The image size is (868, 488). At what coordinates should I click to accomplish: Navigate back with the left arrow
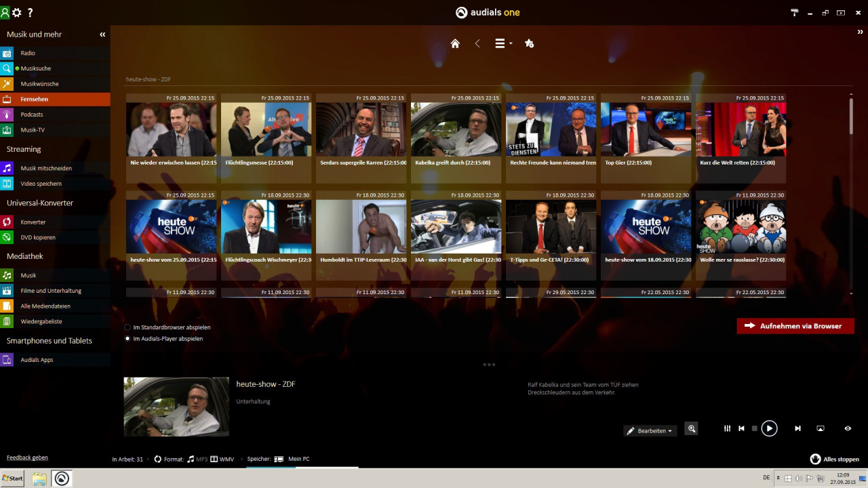pos(477,43)
